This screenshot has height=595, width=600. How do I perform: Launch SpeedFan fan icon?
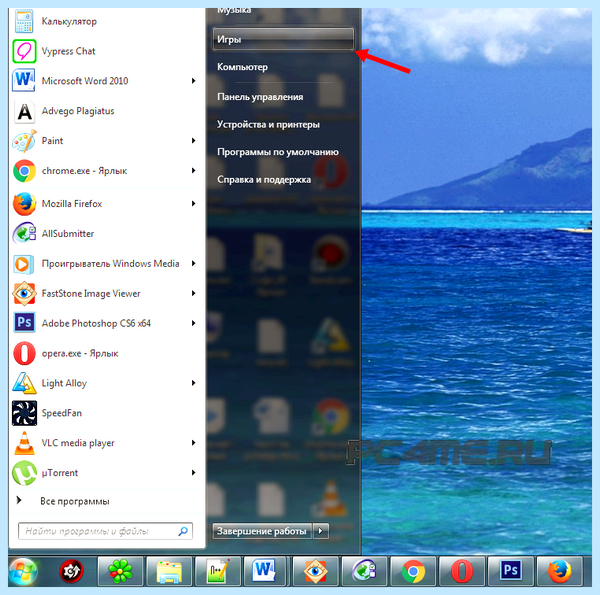click(x=24, y=413)
